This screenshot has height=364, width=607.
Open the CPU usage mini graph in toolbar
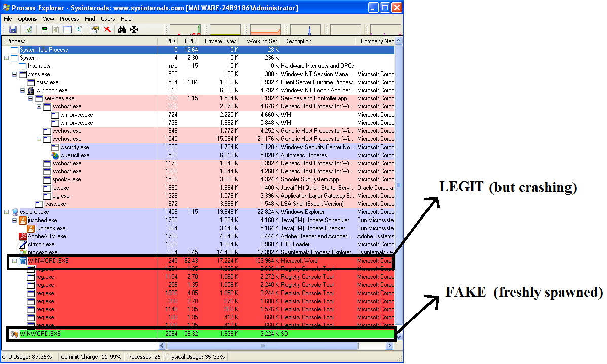coord(186,30)
